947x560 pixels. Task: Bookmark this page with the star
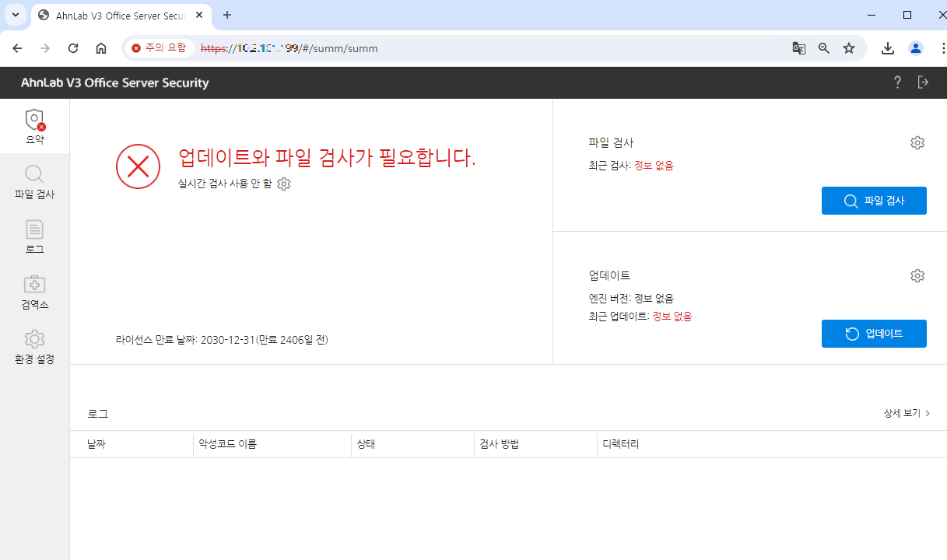[849, 48]
